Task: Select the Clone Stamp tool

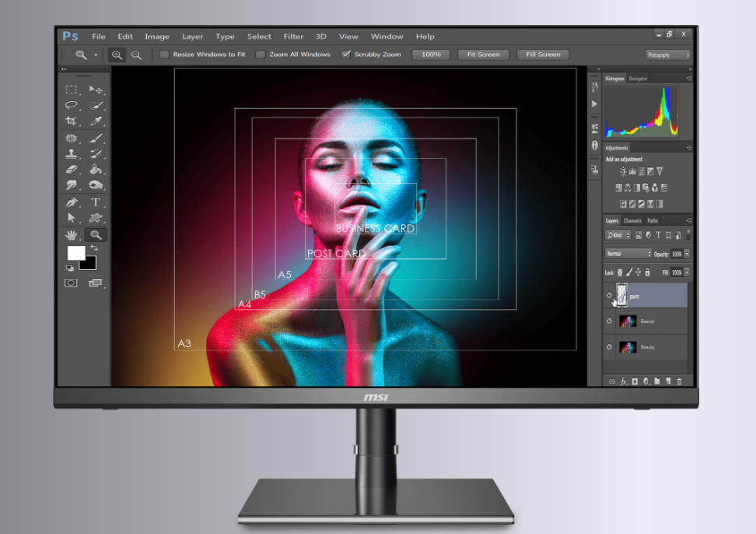Action: pos(72,152)
